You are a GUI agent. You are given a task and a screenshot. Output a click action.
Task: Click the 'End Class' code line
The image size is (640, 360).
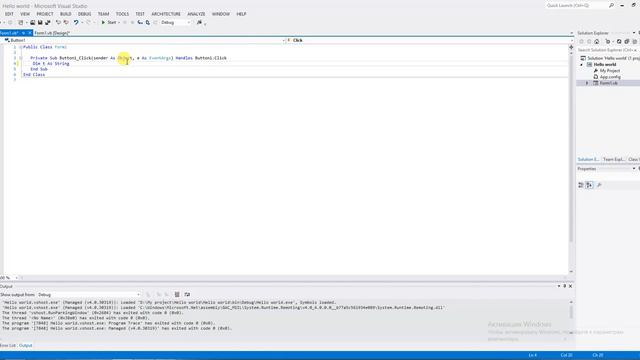[34, 75]
